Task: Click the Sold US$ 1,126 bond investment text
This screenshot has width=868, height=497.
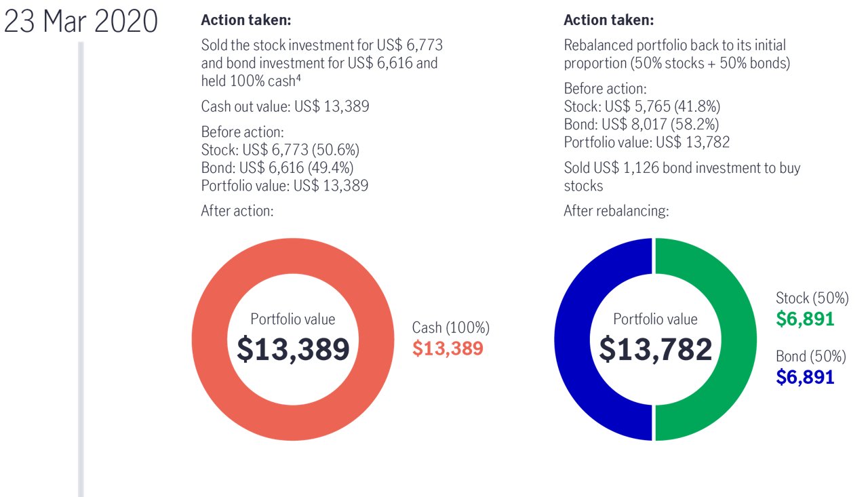Action: (682, 167)
